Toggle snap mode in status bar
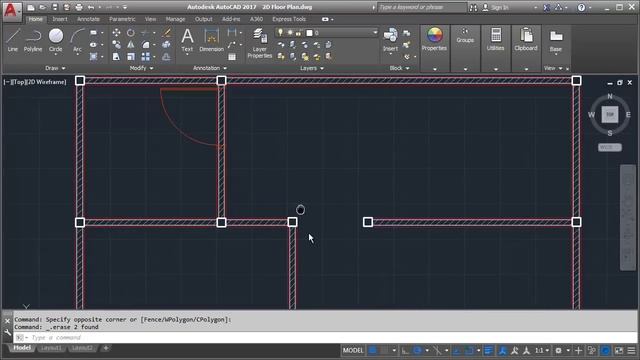640x360 pixels. (384, 350)
